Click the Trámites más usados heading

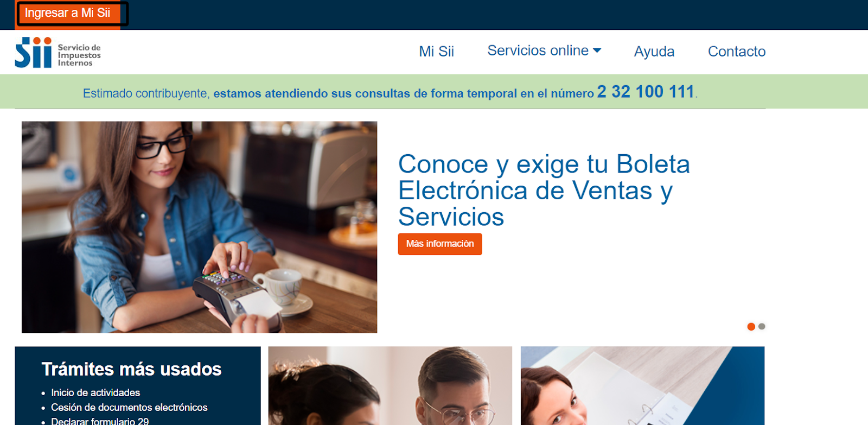(132, 369)
